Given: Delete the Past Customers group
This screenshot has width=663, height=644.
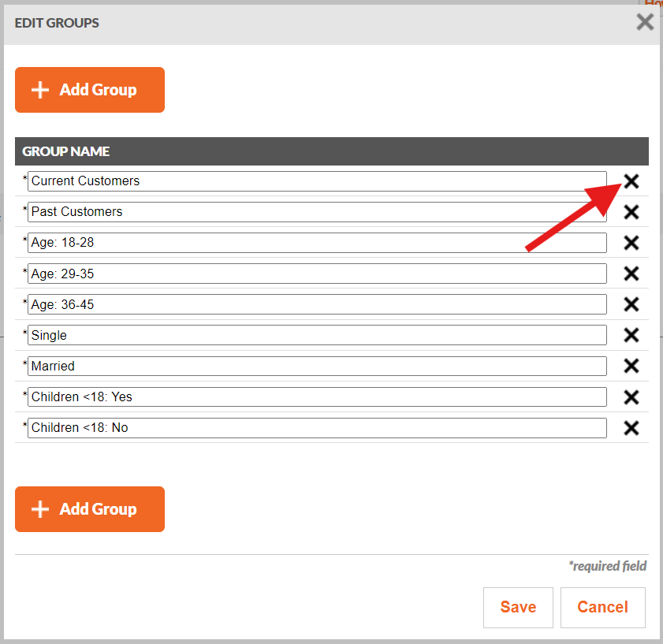Looking at the screenshot, I should click(x=631, y=212).
